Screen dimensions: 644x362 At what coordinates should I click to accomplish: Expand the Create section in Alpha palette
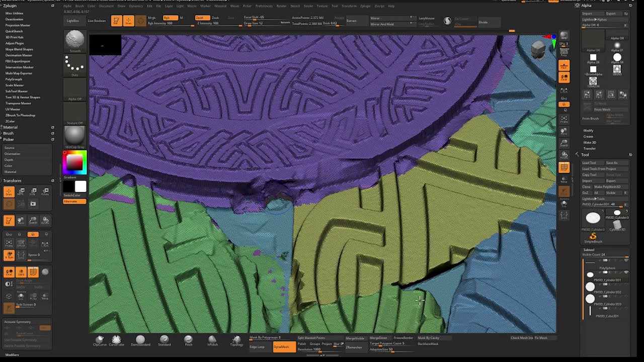tap(588, 137)
